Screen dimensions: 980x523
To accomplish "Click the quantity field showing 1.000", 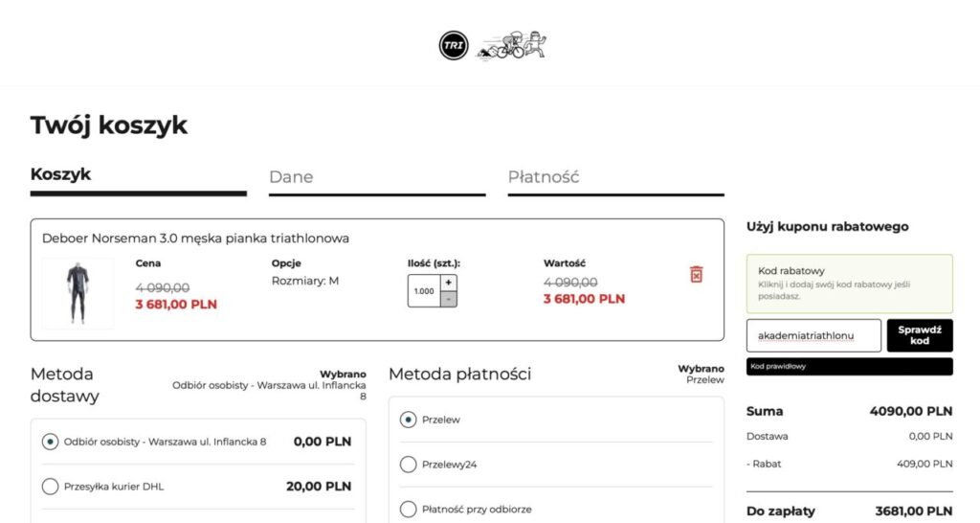I will 423,291.
